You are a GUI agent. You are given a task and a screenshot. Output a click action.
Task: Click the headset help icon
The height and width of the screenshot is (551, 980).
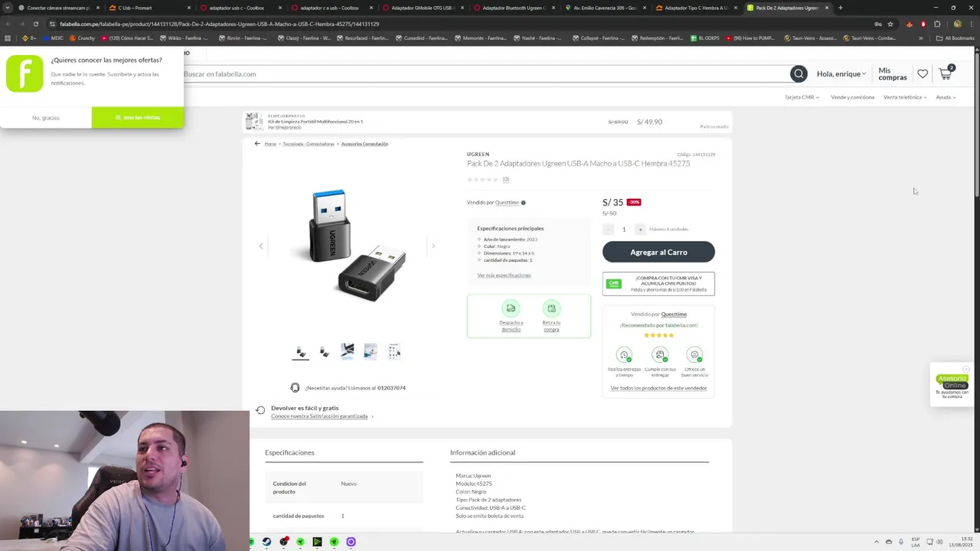coord(295,388)
